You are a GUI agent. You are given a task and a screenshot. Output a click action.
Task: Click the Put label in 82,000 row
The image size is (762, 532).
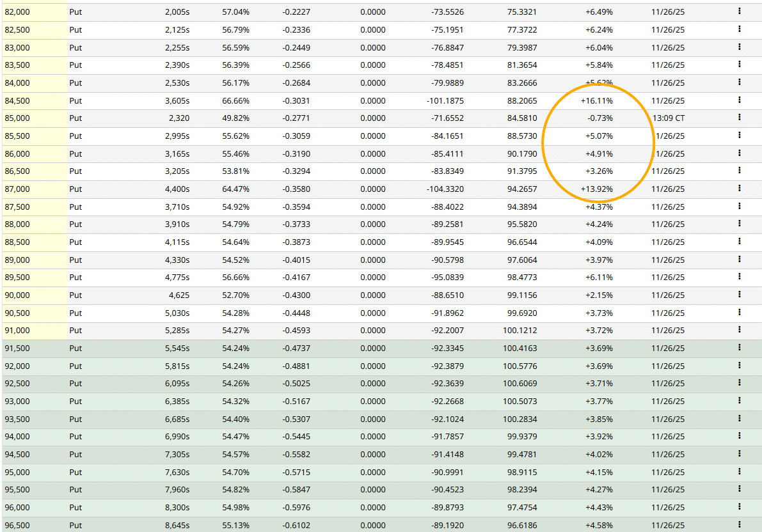click(75, 12)
